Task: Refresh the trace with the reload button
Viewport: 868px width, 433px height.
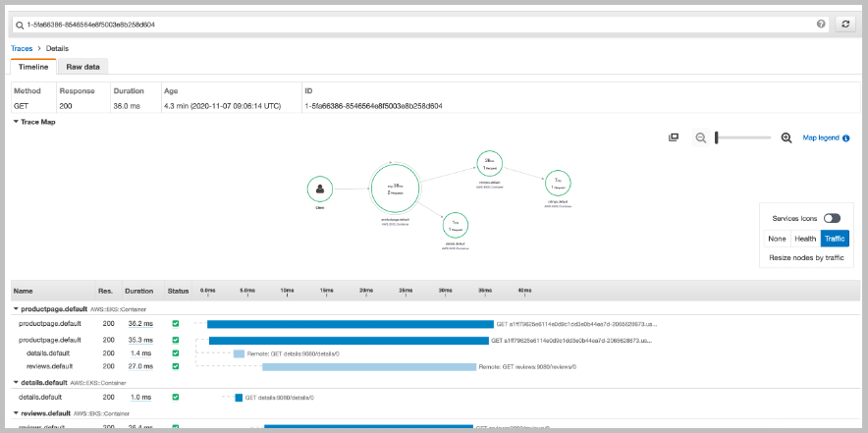Action: (x=845, y=25)
